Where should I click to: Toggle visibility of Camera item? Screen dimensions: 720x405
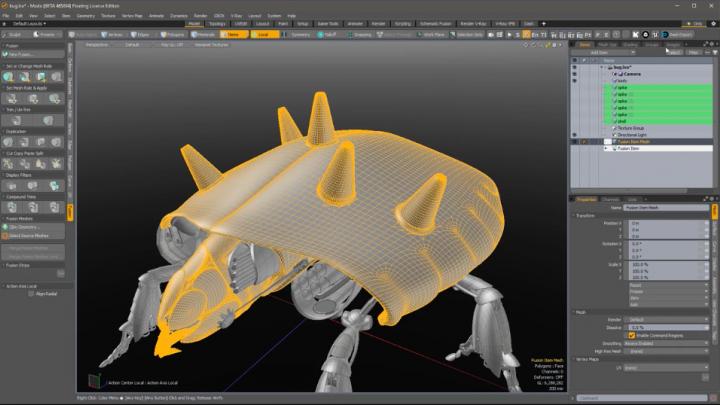point(575,74)
